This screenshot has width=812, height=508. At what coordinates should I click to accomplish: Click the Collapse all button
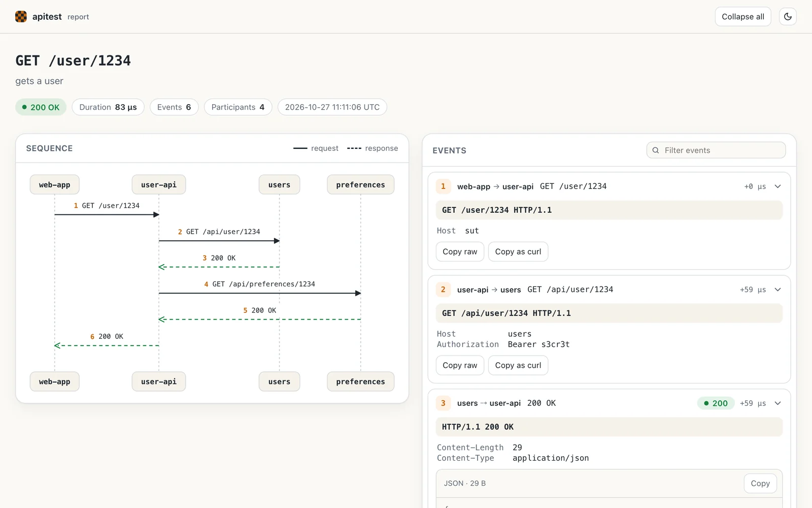(x=743, y=17)
